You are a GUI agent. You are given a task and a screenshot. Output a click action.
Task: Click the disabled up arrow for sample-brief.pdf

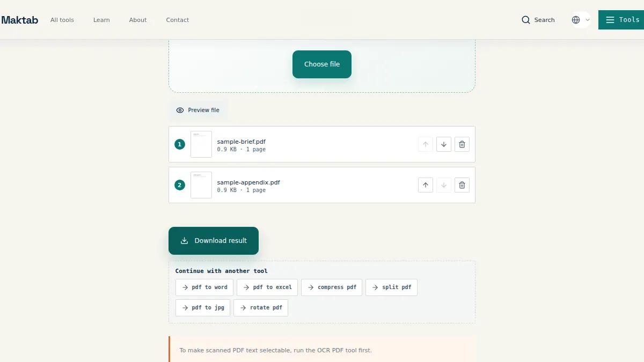[426, 144]
